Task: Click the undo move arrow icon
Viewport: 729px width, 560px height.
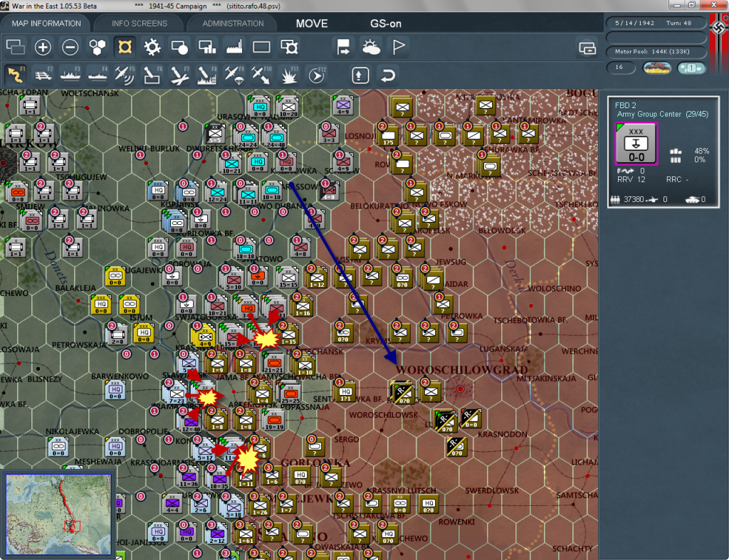Action: [388, 75]
